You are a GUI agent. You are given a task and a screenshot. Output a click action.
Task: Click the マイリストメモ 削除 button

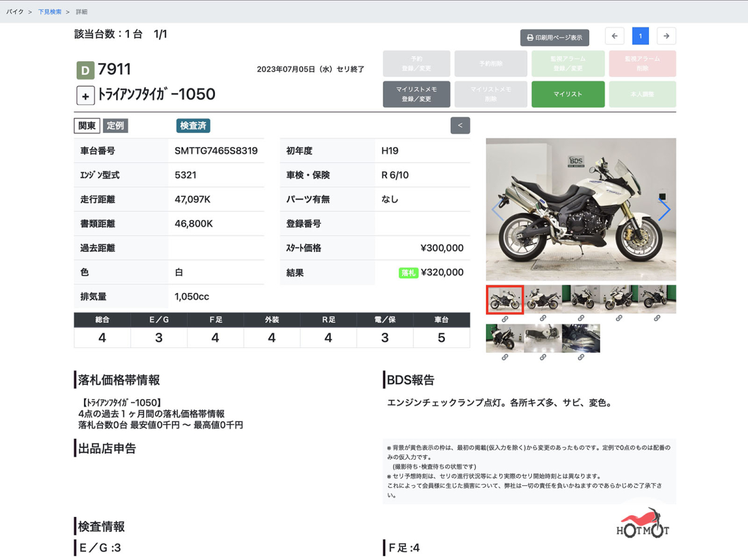[x=491, y=94]
